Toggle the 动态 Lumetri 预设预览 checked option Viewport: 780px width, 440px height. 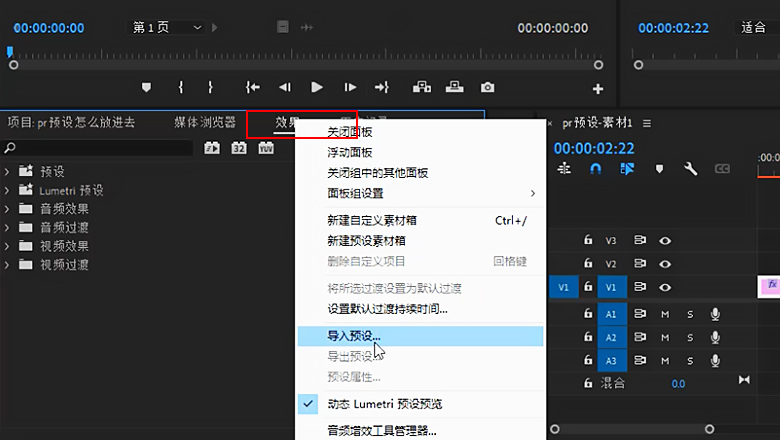pos(385,404)
